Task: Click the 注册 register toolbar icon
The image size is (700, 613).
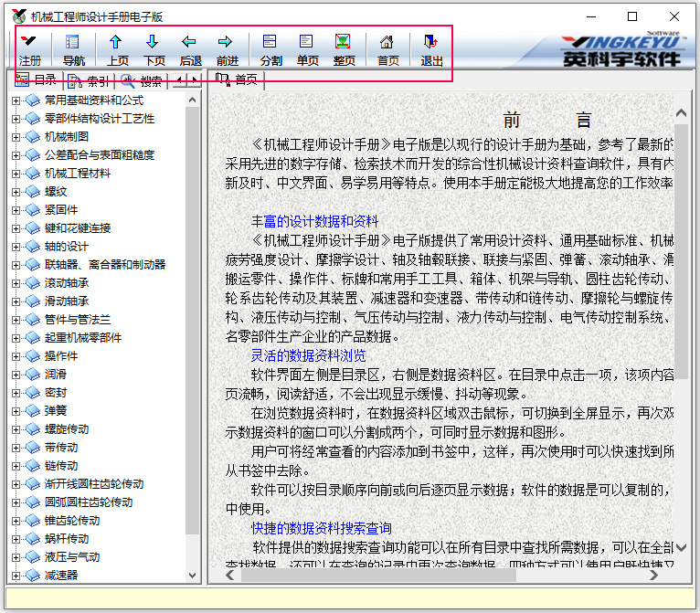Action: click(29, 50)
